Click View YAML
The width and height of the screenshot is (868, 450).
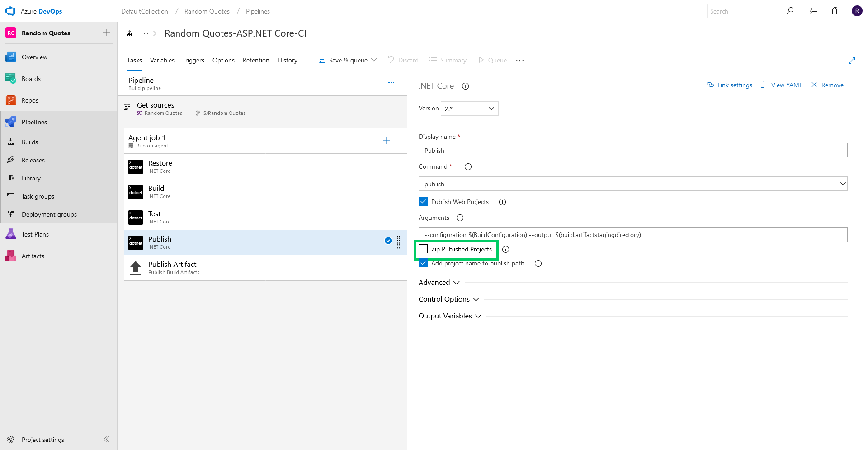click(x=781, y=85)
